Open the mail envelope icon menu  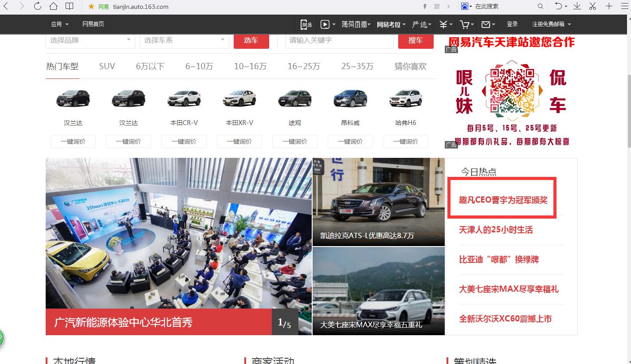click(x=488, y=24)
